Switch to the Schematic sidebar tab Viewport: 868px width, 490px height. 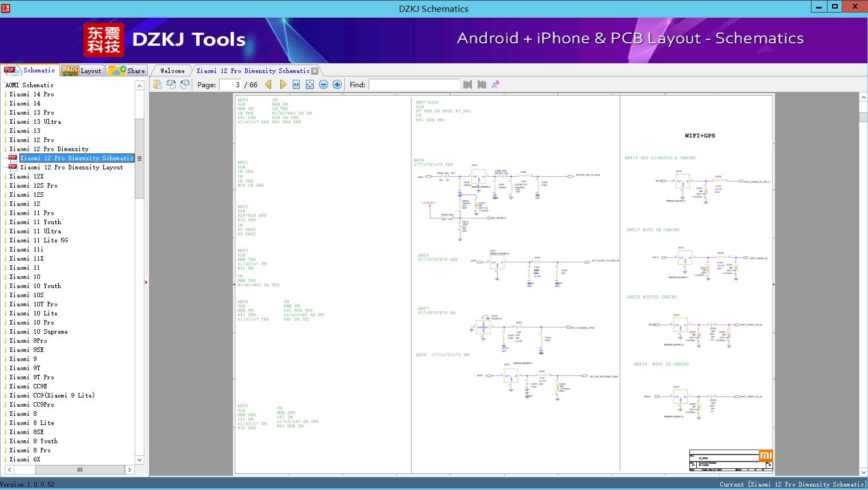30,70
